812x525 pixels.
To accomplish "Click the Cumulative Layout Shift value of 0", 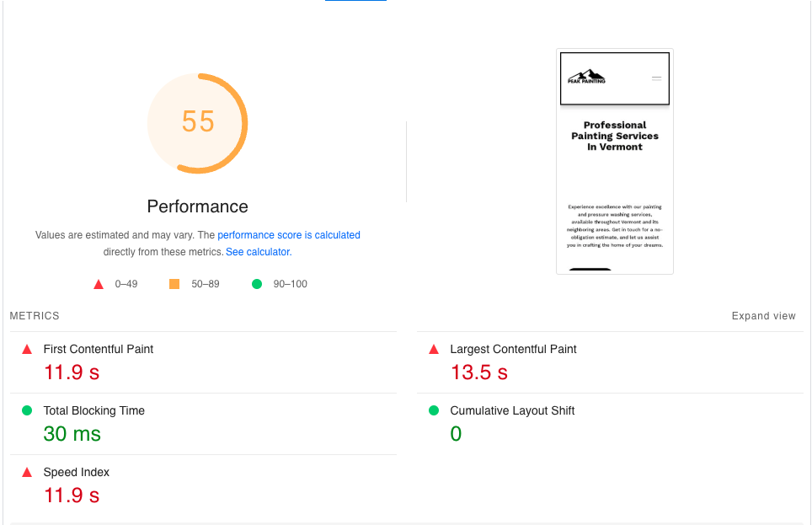I will [x=456, y=433].
